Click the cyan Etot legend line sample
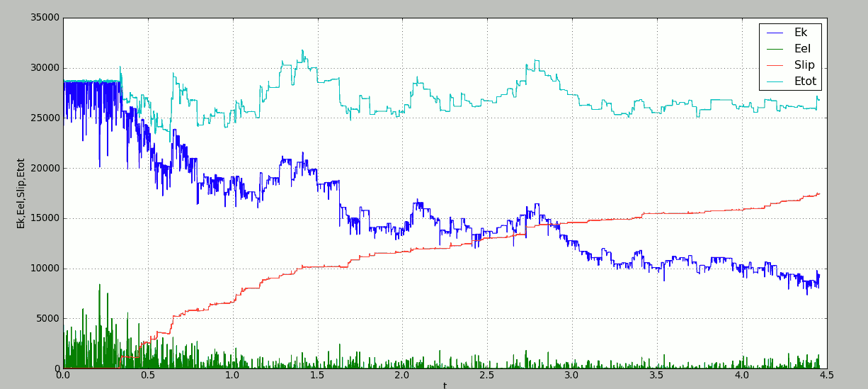Screen dimensions: 868x389 (775, 81)
